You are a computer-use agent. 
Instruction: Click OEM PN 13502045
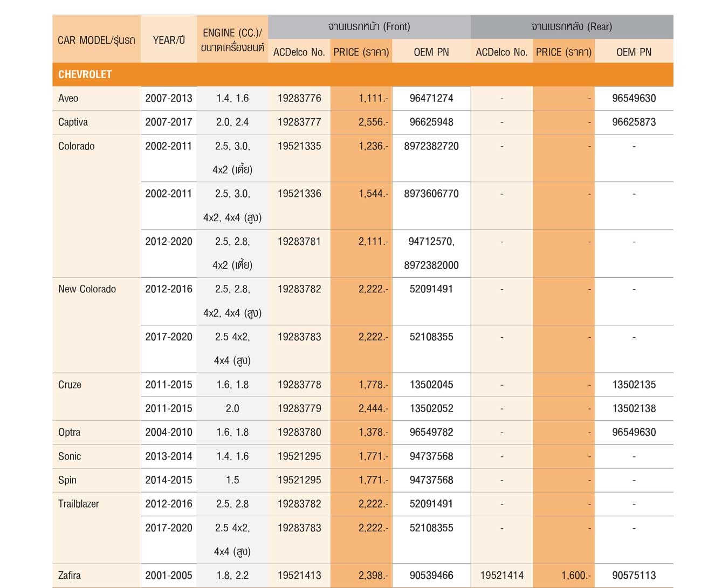(431, 385)
